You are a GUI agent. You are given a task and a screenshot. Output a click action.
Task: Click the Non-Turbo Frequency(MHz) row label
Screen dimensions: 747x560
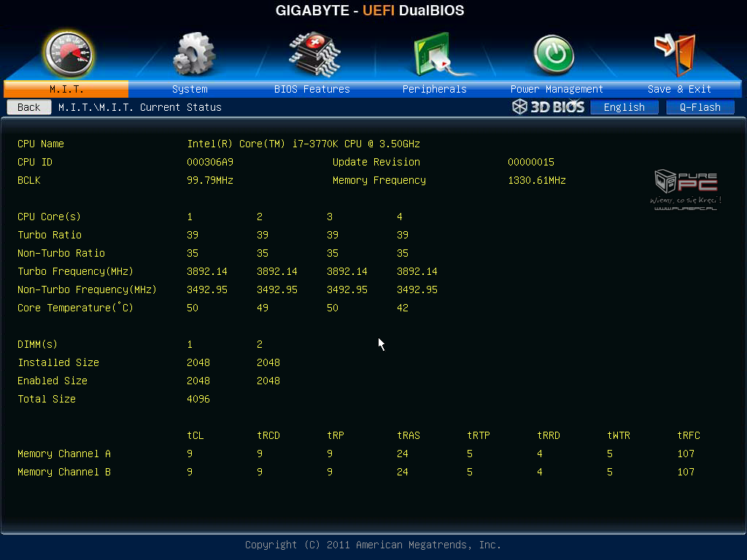87,289
